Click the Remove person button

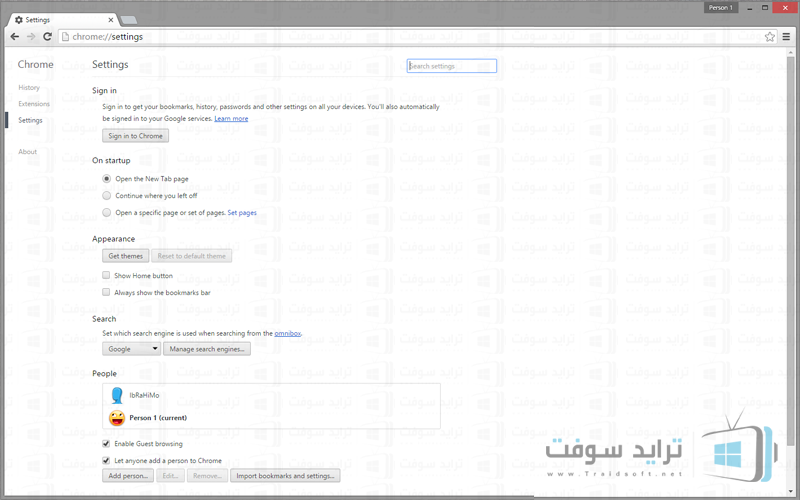(207, 476)
